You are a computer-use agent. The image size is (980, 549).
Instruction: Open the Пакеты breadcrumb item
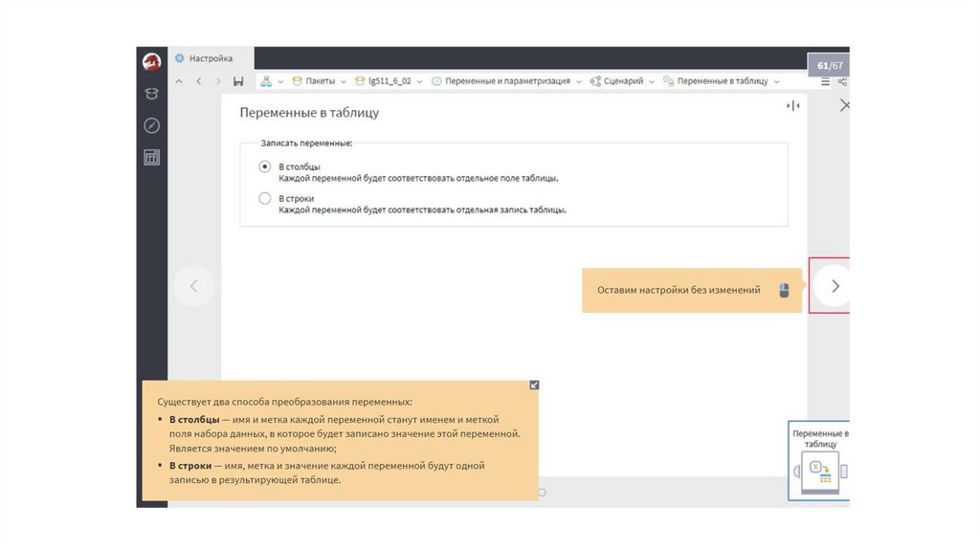(x=314, y=81)
